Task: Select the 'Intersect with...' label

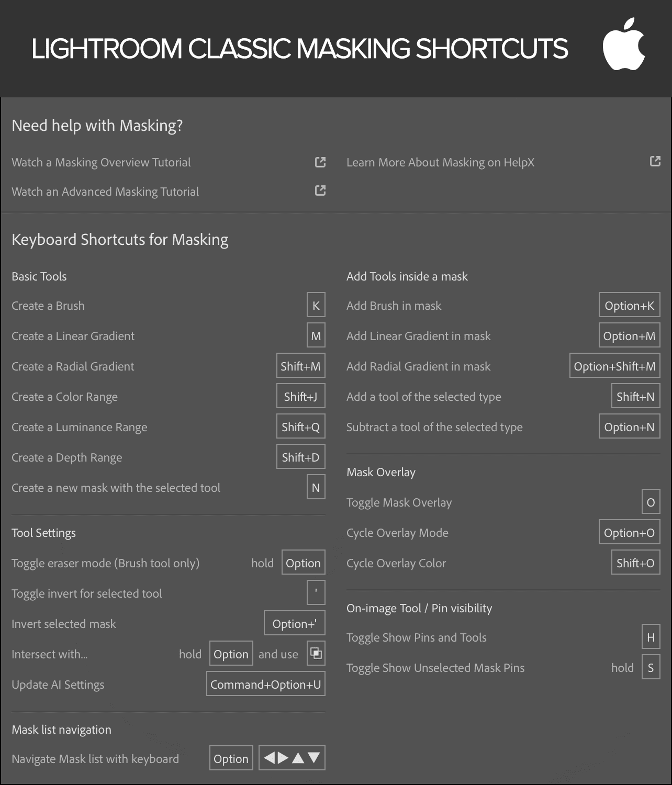Action: (50, 654)
